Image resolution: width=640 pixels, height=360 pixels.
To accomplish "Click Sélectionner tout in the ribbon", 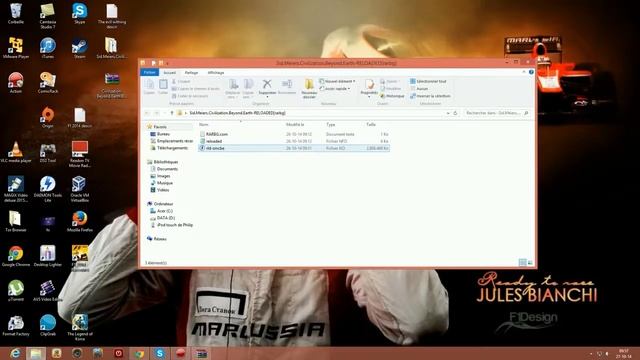I will pyautogui.click(x=428, y=81).
